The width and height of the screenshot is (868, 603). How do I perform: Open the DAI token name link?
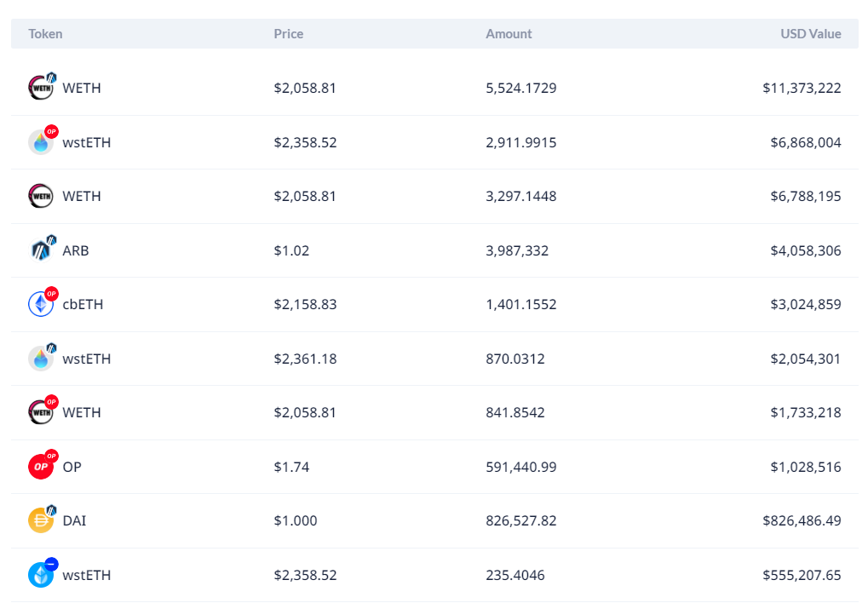click(74, 521)
